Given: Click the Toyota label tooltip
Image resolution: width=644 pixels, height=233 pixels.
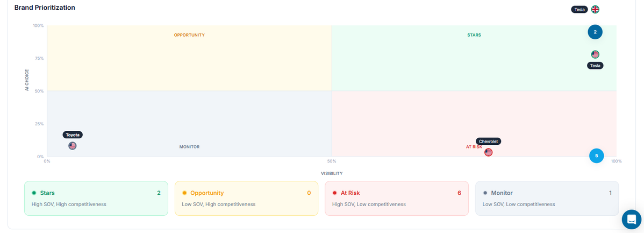Looking at the screenshot, I should 73,135.
